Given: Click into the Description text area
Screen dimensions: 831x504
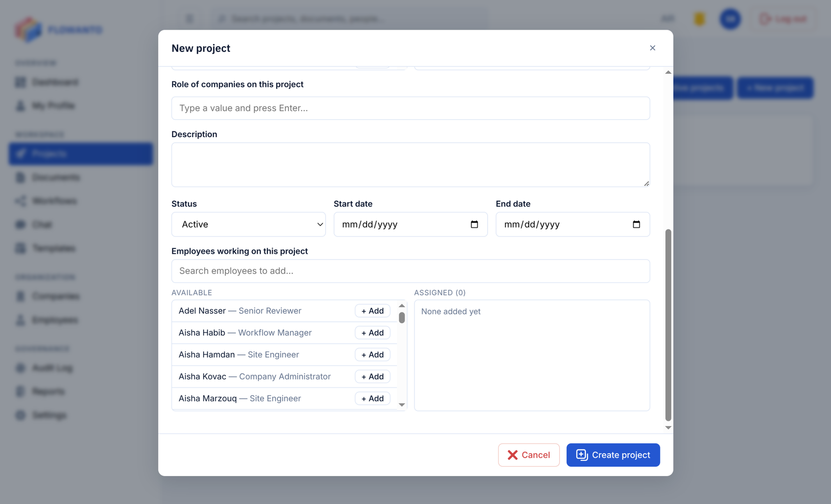Looking at the screenshot, I should point(410,165).
